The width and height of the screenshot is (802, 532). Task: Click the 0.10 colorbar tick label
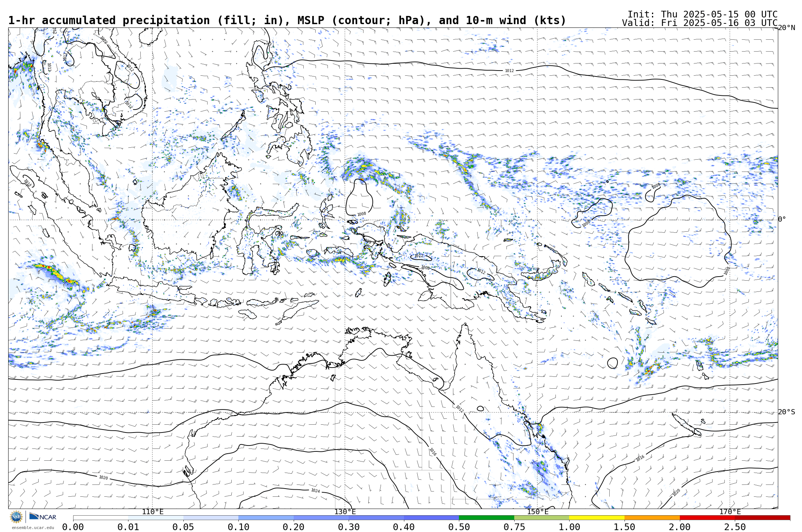pyautogui.click(x=238, y=527)
